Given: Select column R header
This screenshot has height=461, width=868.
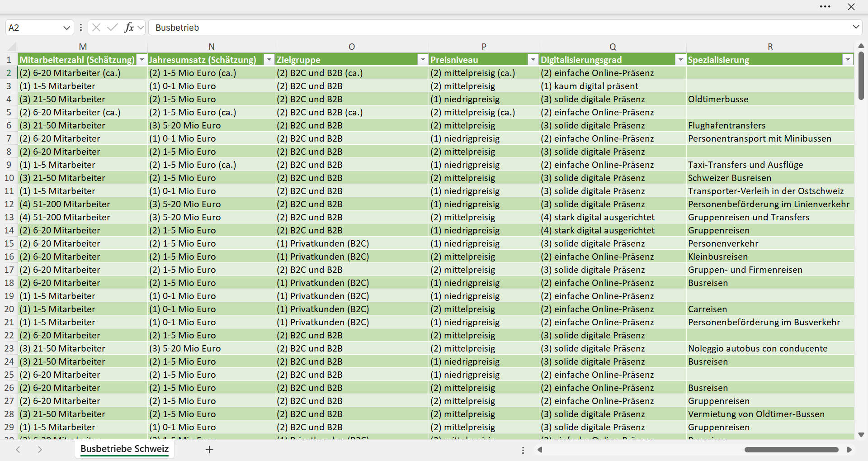Looking at the screenshot, I should coord(770,47).
